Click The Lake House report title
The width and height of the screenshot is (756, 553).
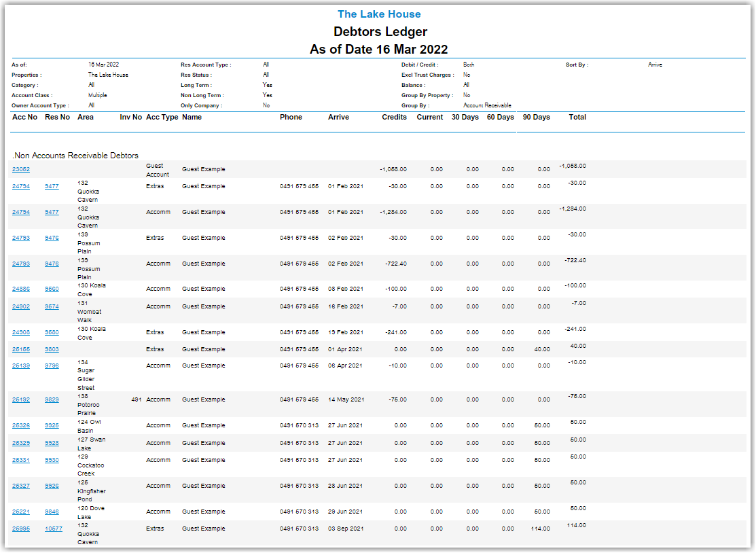point(379,14)
